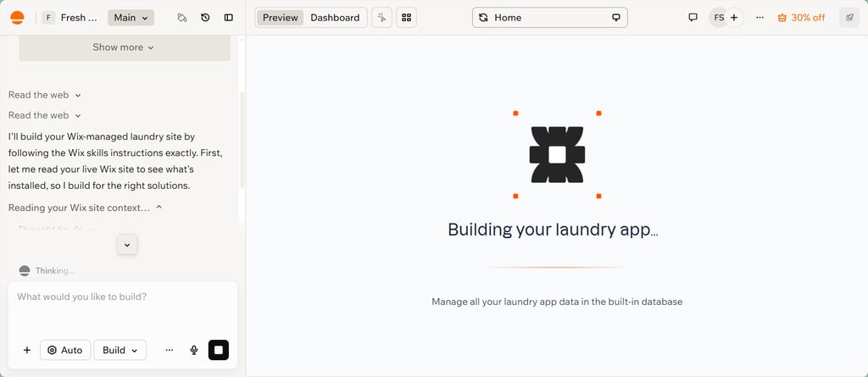Toggle the sidebar panel icon

[x=229, y=18]
